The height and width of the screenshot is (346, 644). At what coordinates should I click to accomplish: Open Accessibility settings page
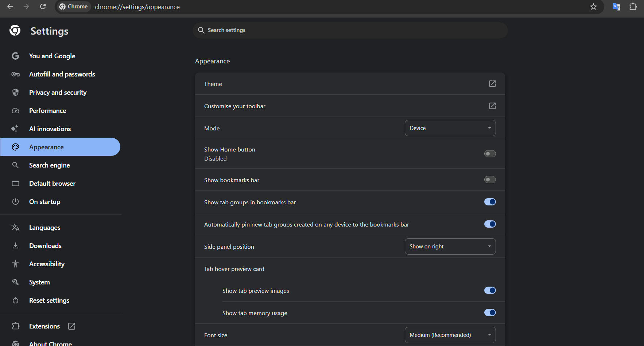coord(47,264)
